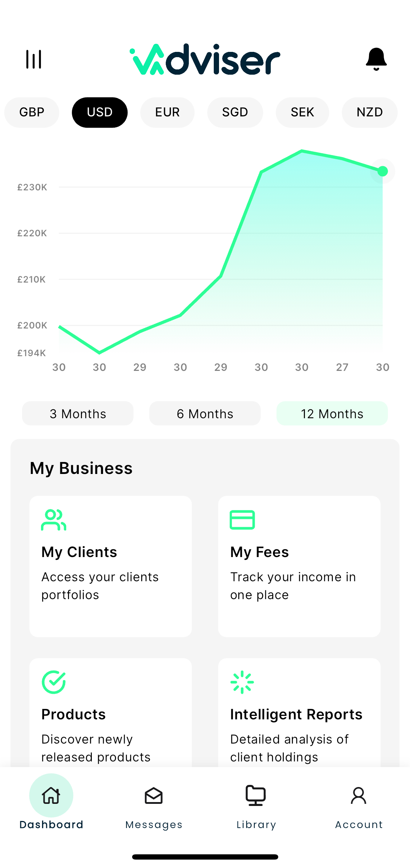Tap the Intelligent Reports sparkle icon
Image resolution: width=410 pixels, height=868 pixels.
coord(242,682)
